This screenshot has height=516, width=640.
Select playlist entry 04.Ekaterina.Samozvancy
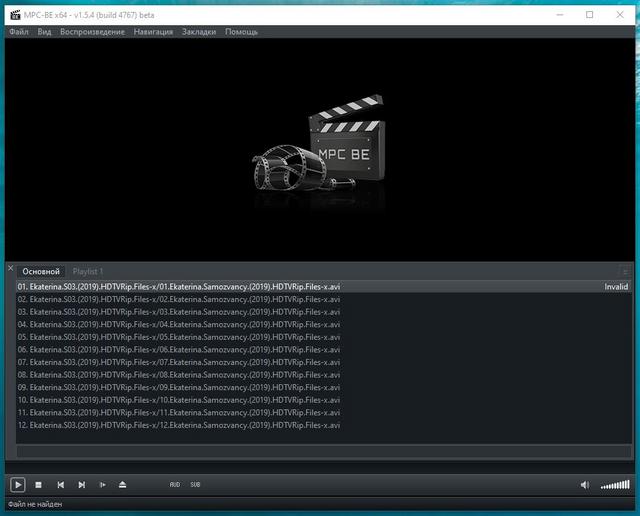[324, 325]
